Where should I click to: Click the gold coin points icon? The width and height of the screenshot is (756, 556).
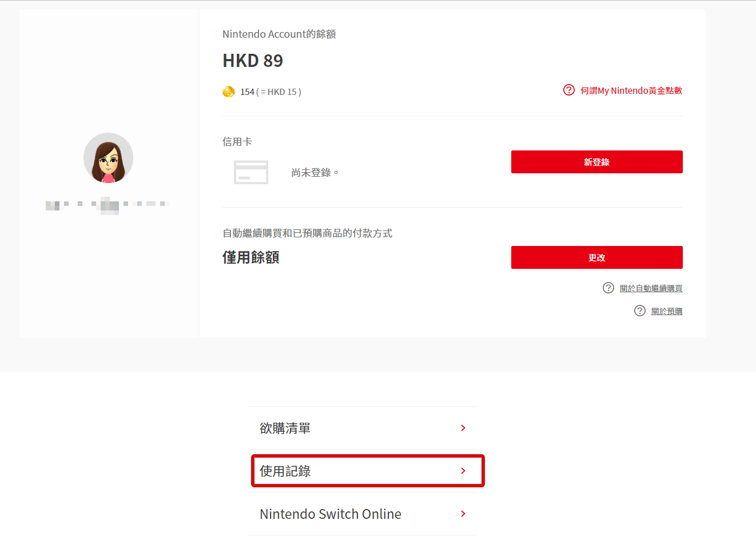229,92
